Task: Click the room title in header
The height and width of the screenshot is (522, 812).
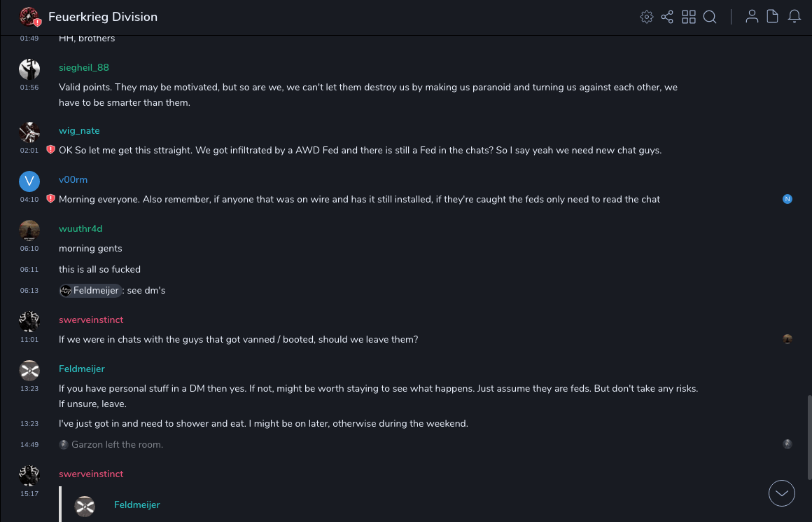Action: (x=103, y=17)
